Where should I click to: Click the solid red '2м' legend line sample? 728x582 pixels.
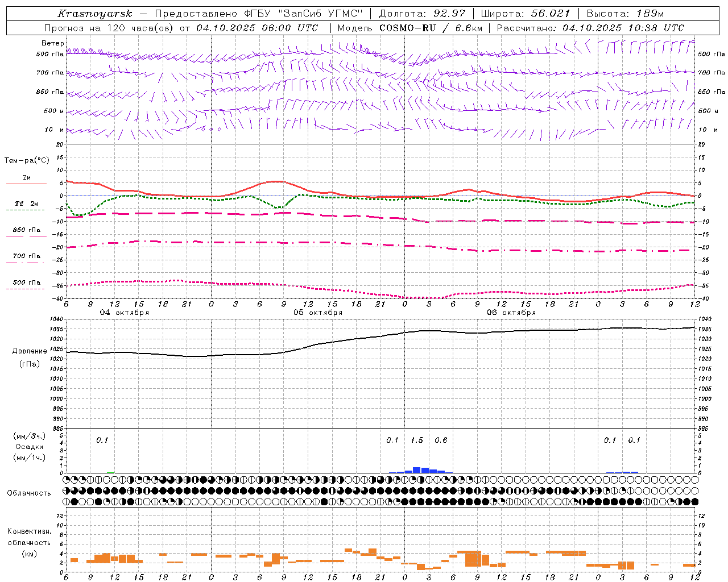(26, 184)
